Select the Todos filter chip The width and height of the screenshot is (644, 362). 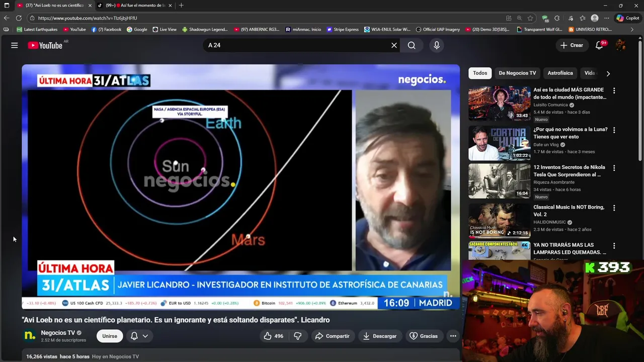(x=480, y=73)
